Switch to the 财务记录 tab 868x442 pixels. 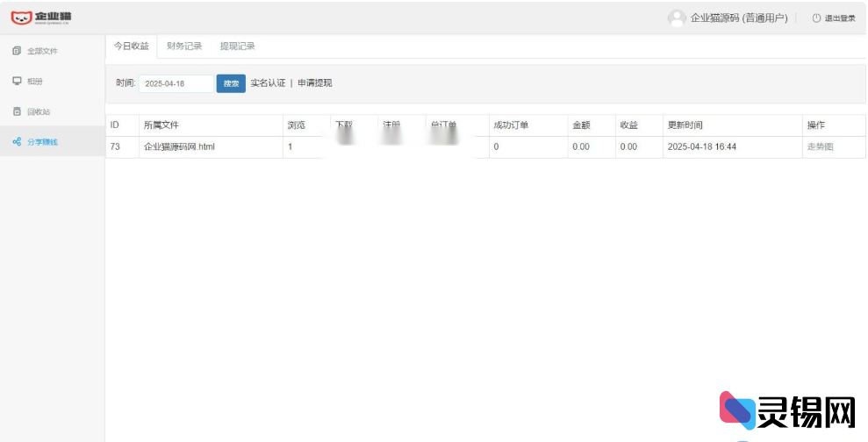(x=184, y=46)
